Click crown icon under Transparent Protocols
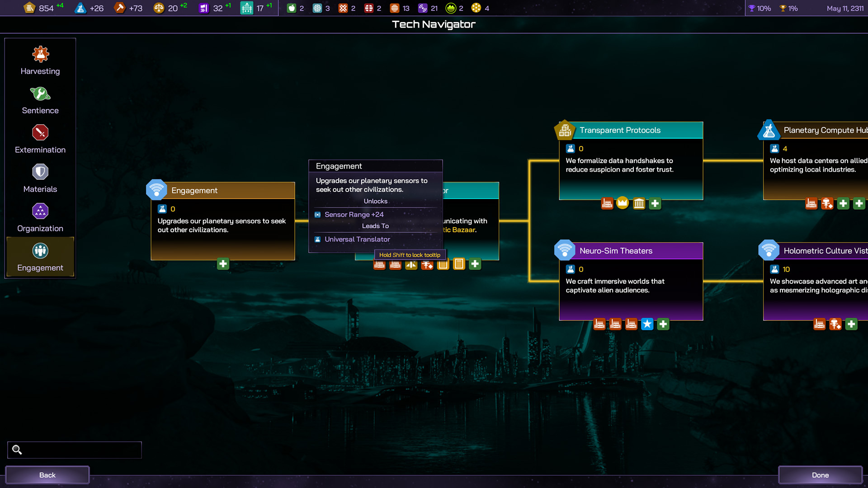Viewport: 868px width, 488px height. pyautogui.click(x=623, y=203)
